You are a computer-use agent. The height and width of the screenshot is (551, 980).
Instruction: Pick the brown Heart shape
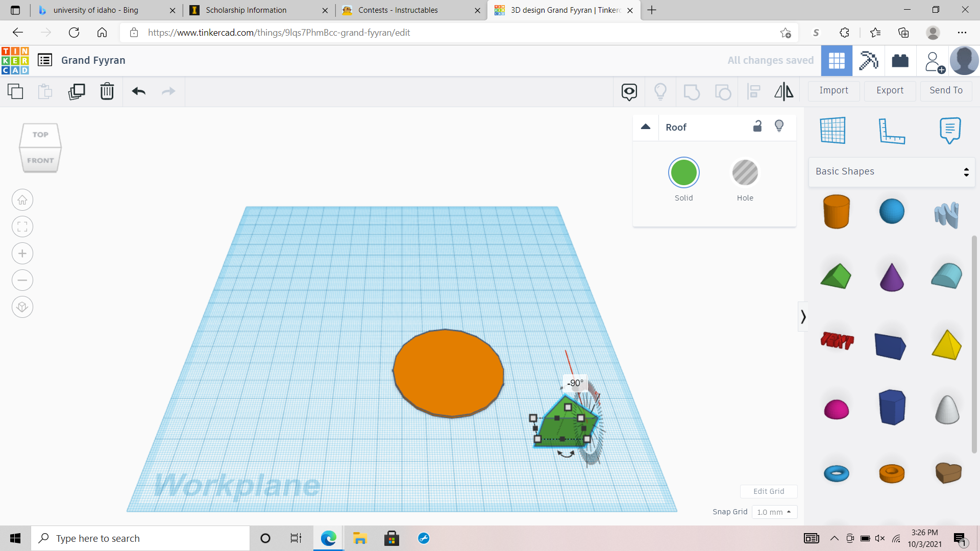click(948, 473)
